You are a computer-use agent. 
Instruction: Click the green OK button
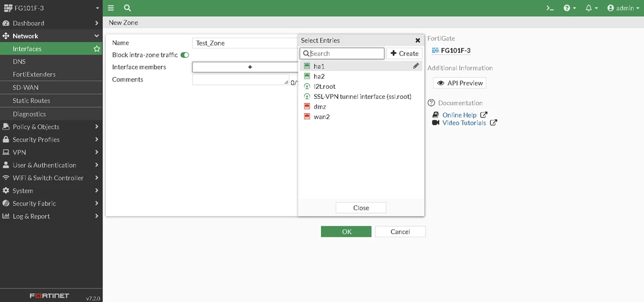[x=346, y=232]
